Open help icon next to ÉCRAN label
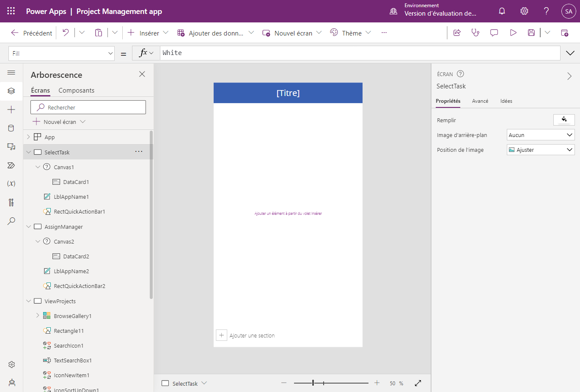Viewport: 580px width, 392px height. point(460,74)
